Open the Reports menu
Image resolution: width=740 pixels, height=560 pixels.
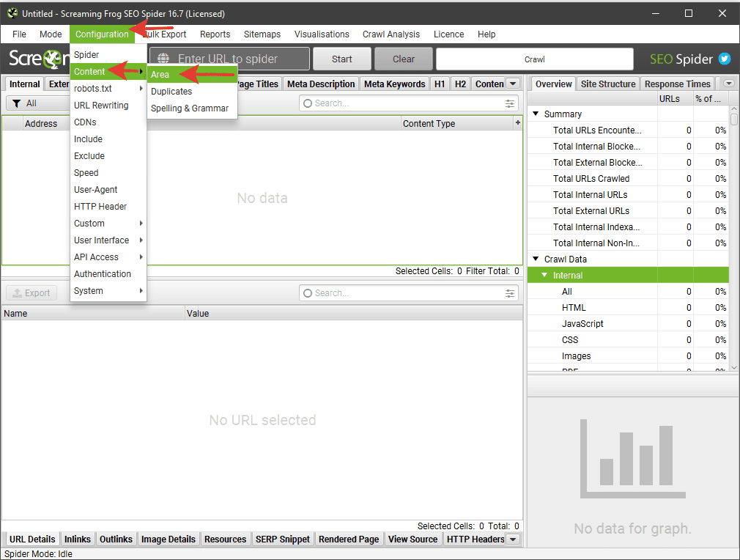(215, 34)
